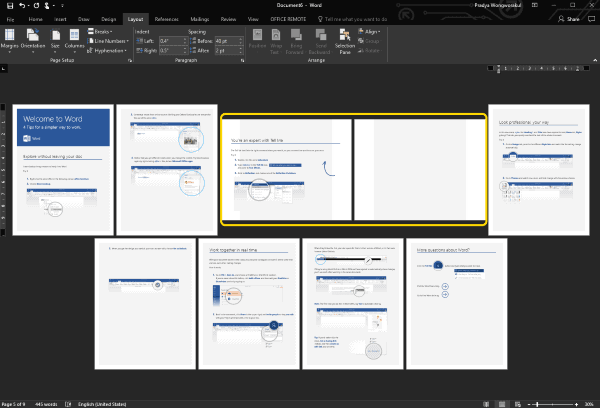This screenshot has width=600, height=408.
Task: Click the Save icon in quick access toolbar
Action: click(x=8, y=6)
